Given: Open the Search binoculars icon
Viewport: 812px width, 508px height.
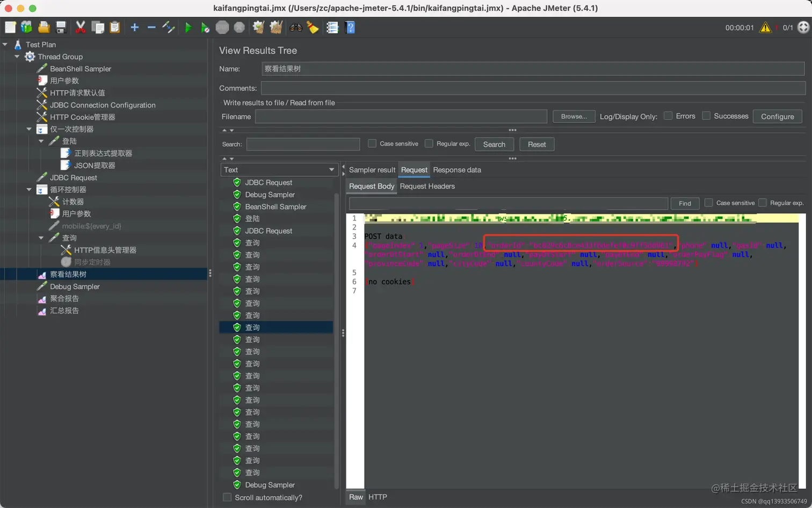Looking at the screenshot, I should click(295, 27).
